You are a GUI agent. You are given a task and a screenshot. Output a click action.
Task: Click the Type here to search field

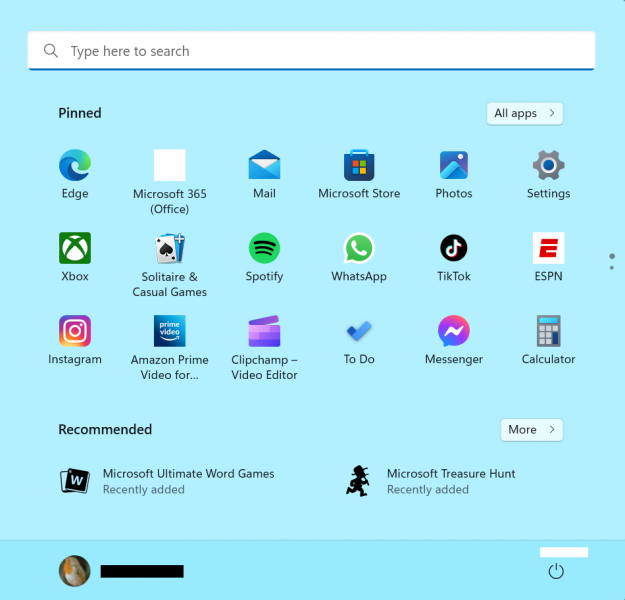(311, 51)
